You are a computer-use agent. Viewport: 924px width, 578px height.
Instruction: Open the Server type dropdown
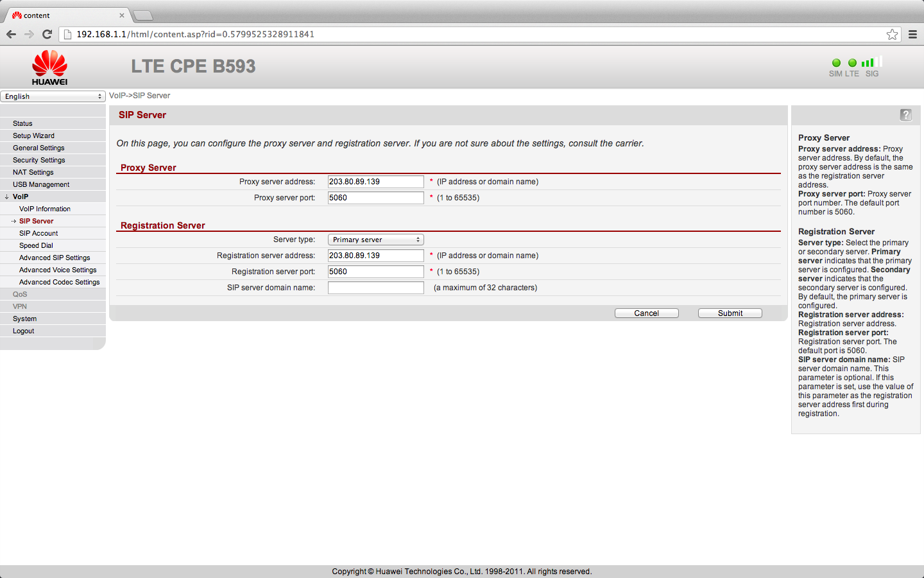pos(376,240)
